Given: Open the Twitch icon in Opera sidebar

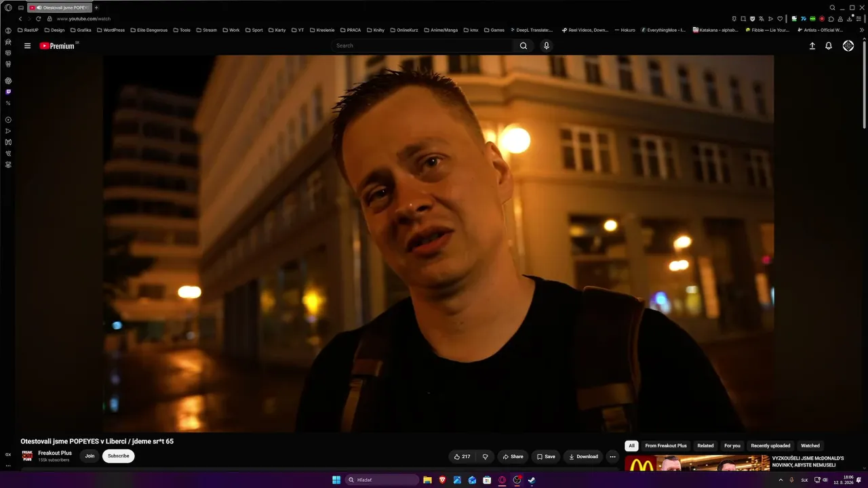Looking at the screenshot, I should [8, 91].
